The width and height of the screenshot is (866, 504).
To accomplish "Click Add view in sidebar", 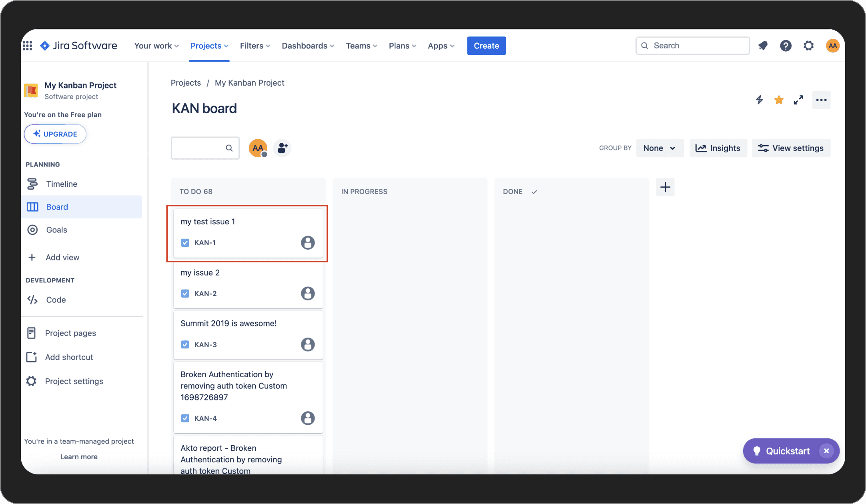I will pos(82,257).
